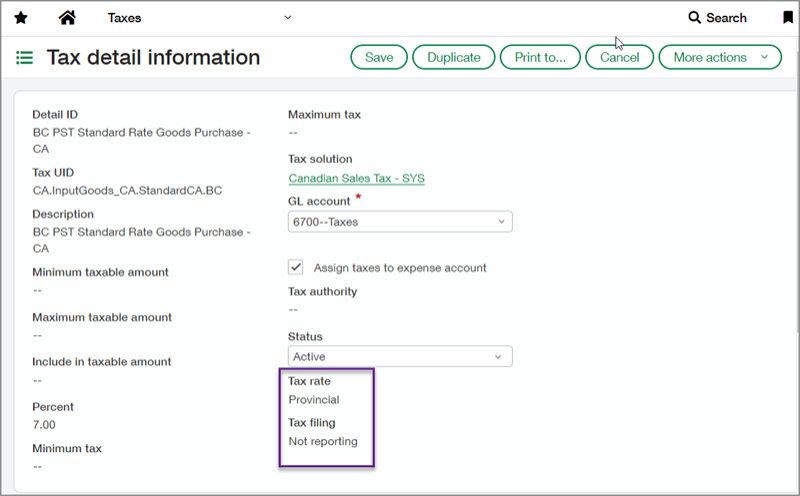Click the Search magnifier icon
The image size is (800, 496).
point(695,18)
